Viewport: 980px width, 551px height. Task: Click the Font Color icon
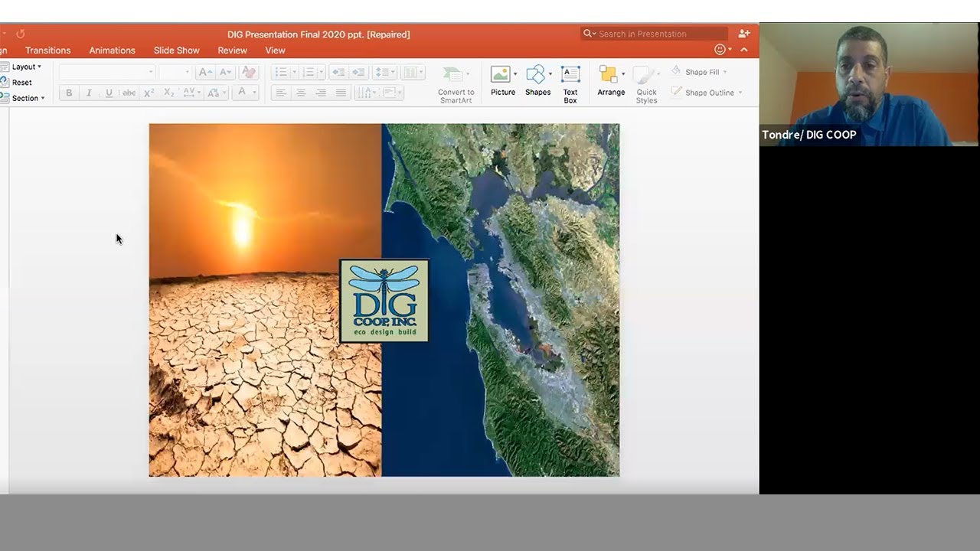click(242, 93)
